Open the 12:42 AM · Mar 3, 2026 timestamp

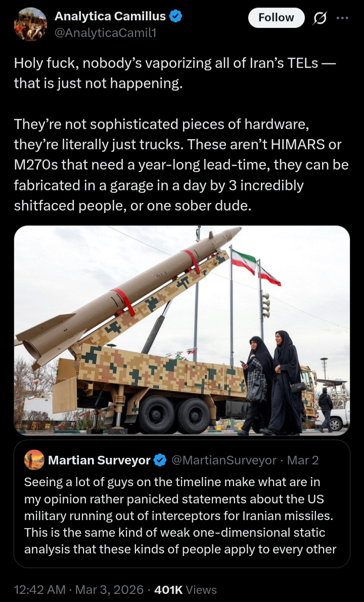tap(79, 589)
